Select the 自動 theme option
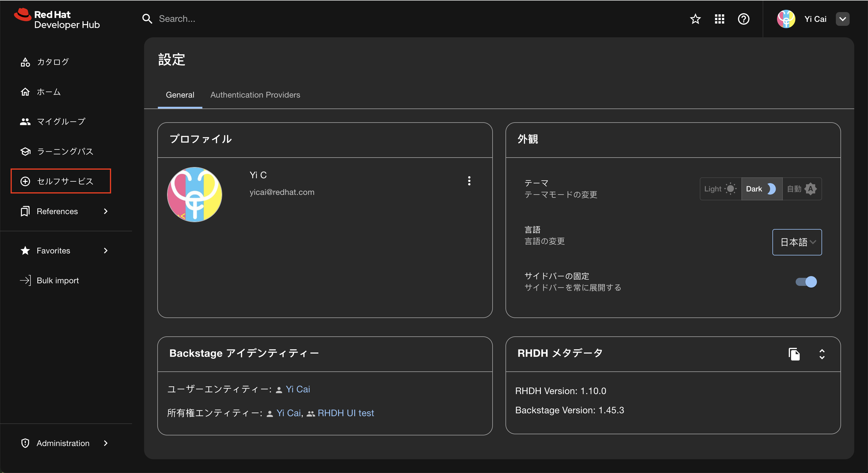The image size is (868, 473). tap(802, 189)
